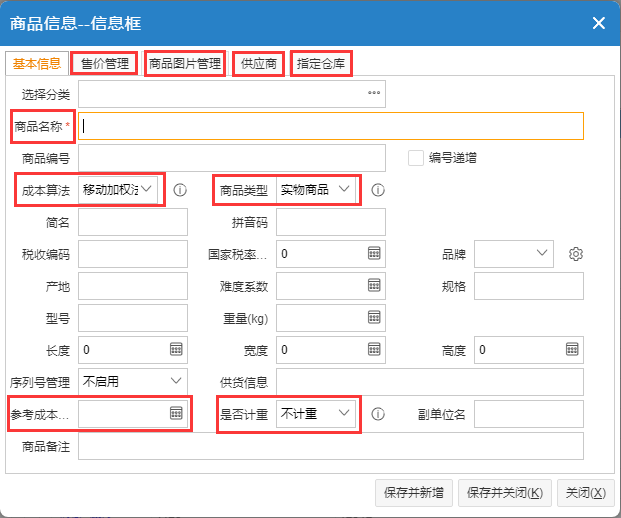
Task: Open the 品牌 dropdown list
Action: pos(514,254)
